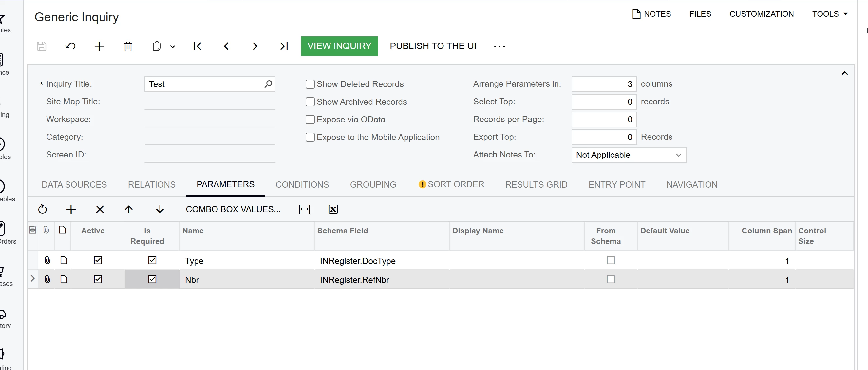Open the Conditions tab
Viewport: 868px width, 370px height.
[x=302, y=185]
